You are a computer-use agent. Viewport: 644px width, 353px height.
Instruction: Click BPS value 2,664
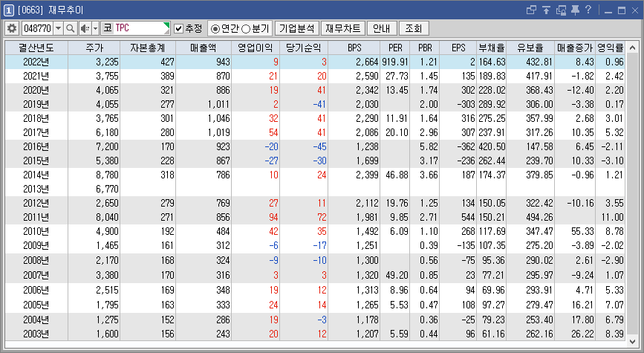[367, 62]
